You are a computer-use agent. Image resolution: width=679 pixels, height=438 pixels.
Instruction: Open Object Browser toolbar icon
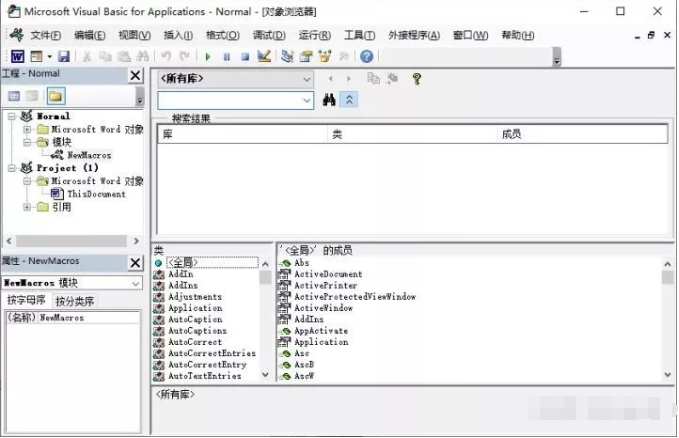click(324, 56)
